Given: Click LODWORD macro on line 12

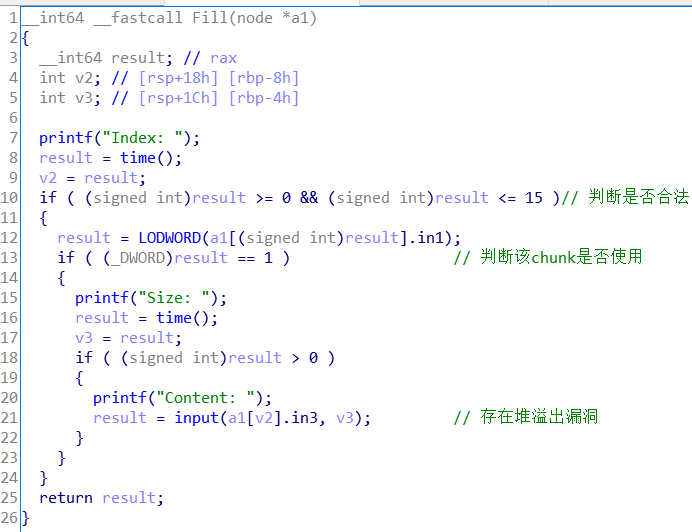Looking at the screenshot, I should click(169, 238).
